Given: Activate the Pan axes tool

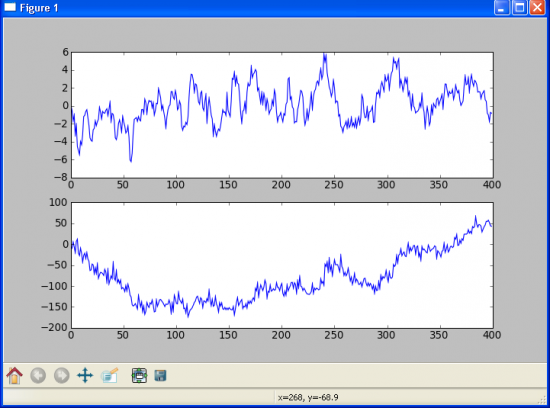Looking at the screenshot, I should (x=85, y=376).
